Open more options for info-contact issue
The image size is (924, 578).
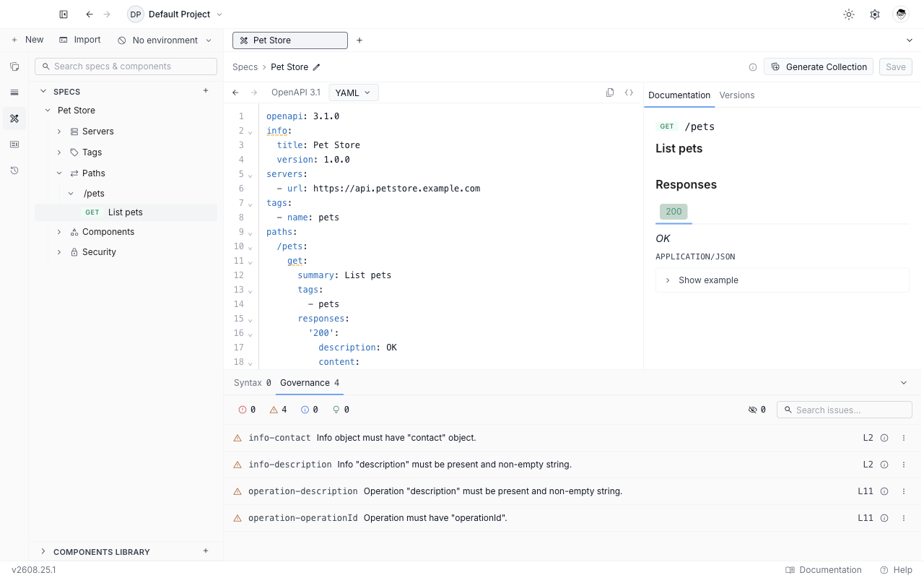pyautogui.click(x=904, y=438)
